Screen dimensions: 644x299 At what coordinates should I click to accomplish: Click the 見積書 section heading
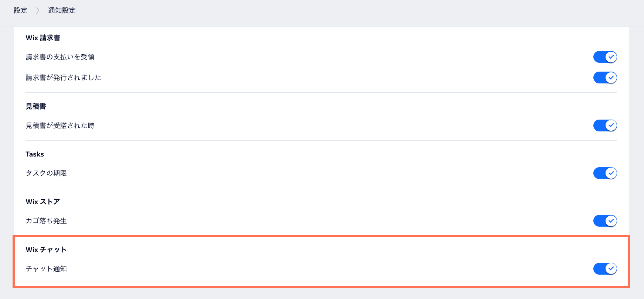[36, 106]
